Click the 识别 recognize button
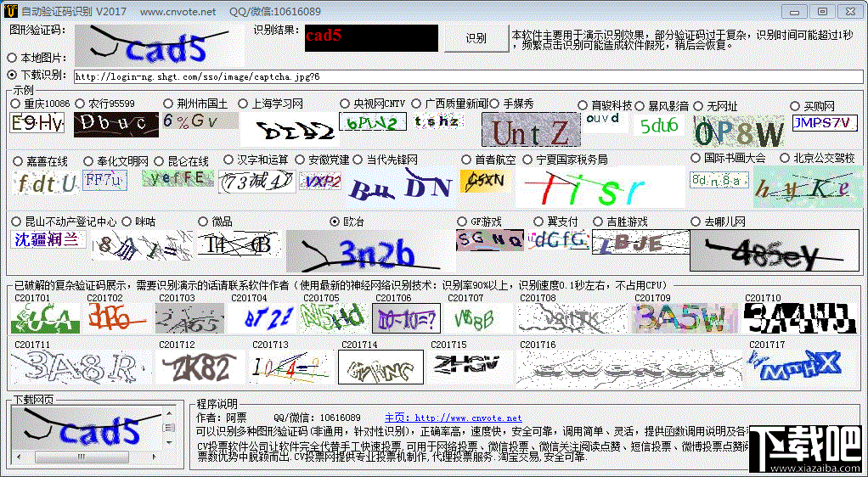 476,38
